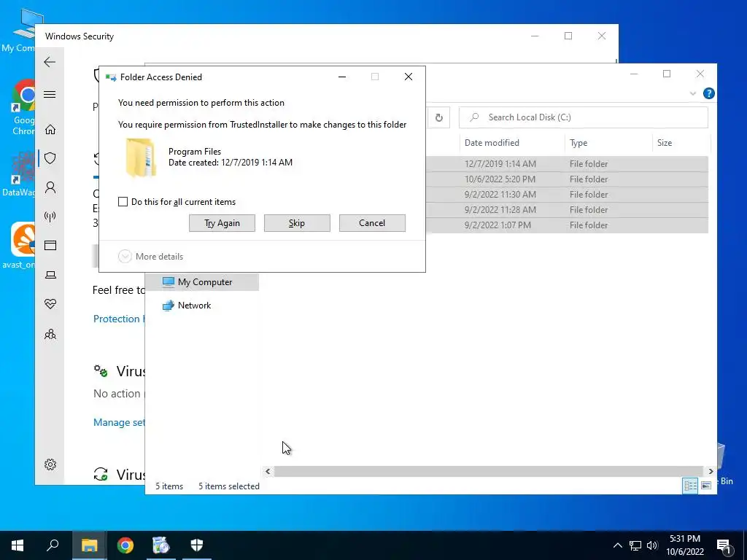Click the Search Local Disk (C:) field
The image size is (747, 560).
tap(583, 117)
